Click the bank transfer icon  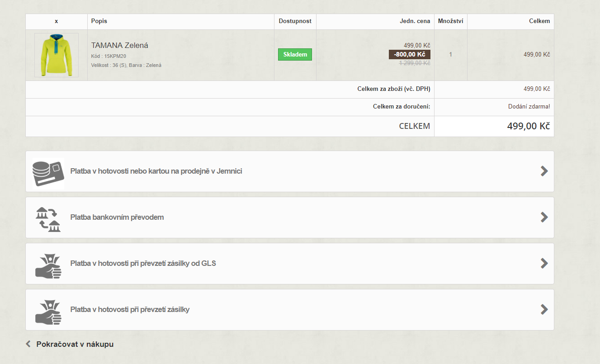tap(48, 219)
